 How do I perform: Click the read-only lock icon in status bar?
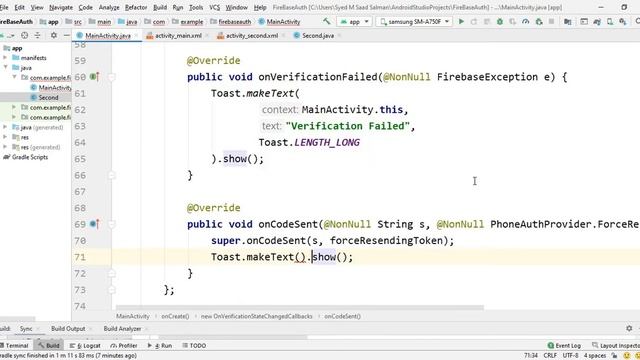pyautogui.click(x=614, y=356)
